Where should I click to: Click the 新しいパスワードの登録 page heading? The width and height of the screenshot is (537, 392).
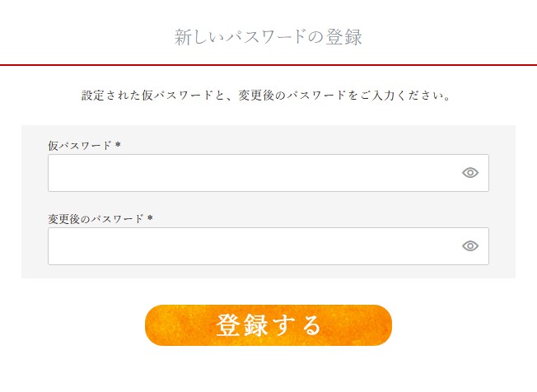pos(268,37)
